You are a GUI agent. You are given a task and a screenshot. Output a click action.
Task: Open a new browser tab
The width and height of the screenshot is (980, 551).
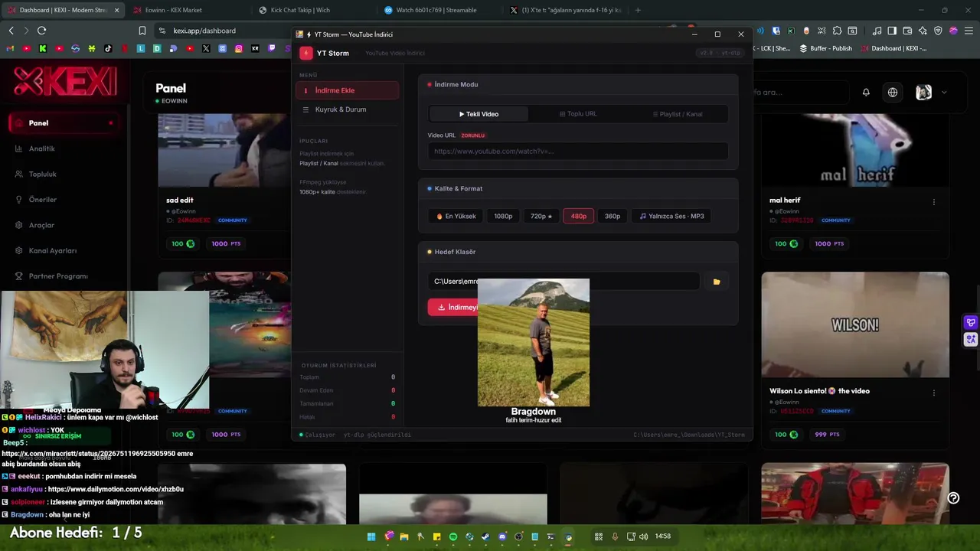point(638,10)
